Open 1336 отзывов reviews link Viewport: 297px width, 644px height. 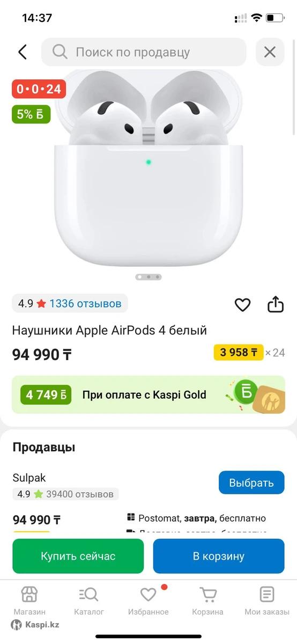point(85,304)
